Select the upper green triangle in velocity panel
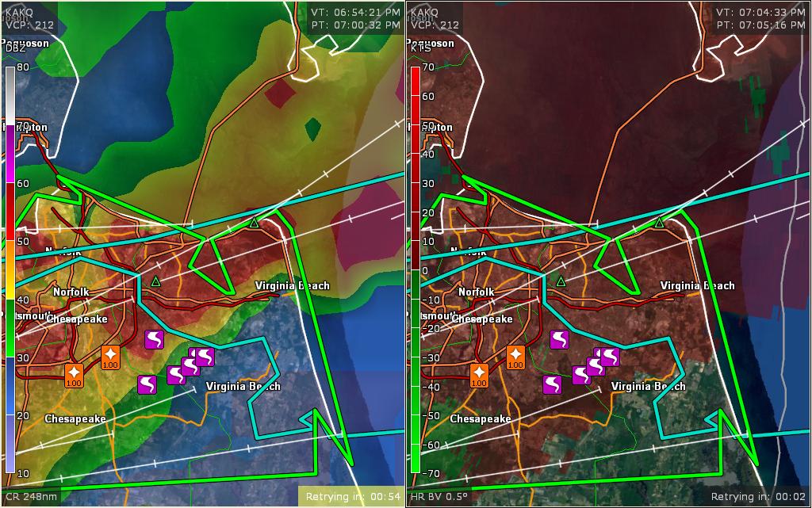The image size is (812, 508). [x=659, y=223]
